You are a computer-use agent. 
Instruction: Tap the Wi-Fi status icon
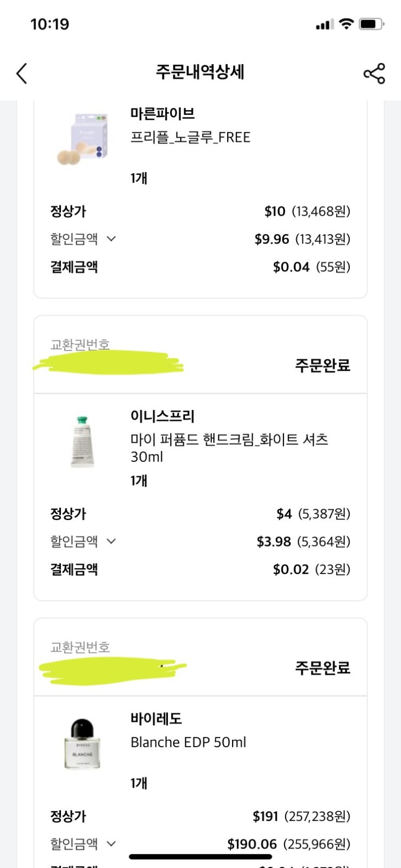pyautogui.click(x=346, y=24)
